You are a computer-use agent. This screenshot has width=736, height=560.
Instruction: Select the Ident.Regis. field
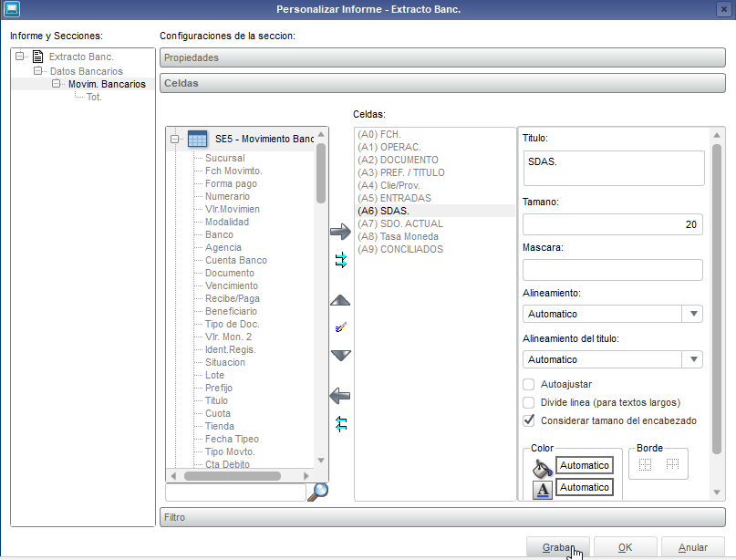(231, 349)
